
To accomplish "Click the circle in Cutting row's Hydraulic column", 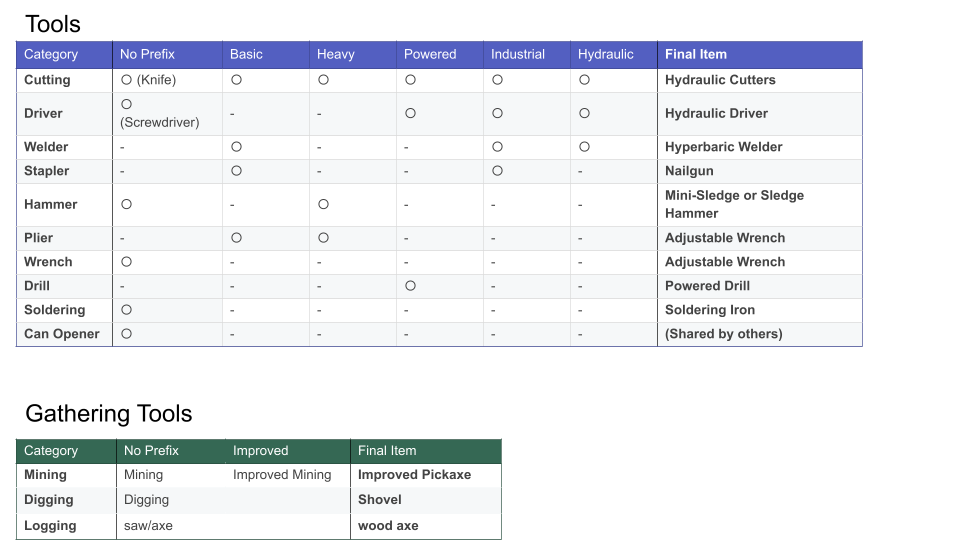I will click(x=584, y=80).
